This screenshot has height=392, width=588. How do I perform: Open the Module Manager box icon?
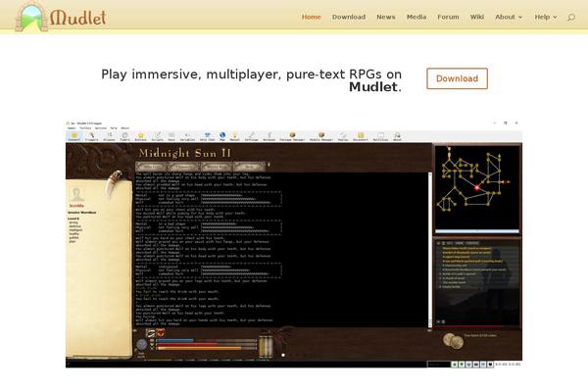(321, 136)
